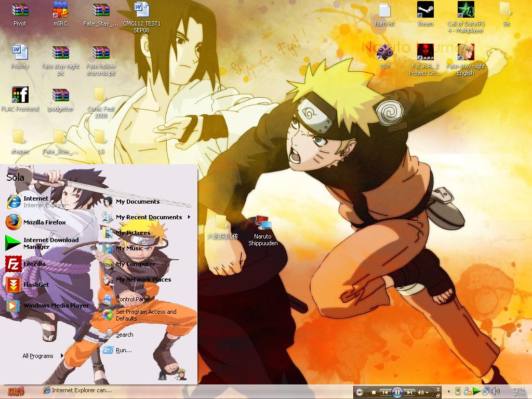Viewport: 532px width, 399px height.
Task: Open the Sis folder
Action: click(x=506, y=15)
